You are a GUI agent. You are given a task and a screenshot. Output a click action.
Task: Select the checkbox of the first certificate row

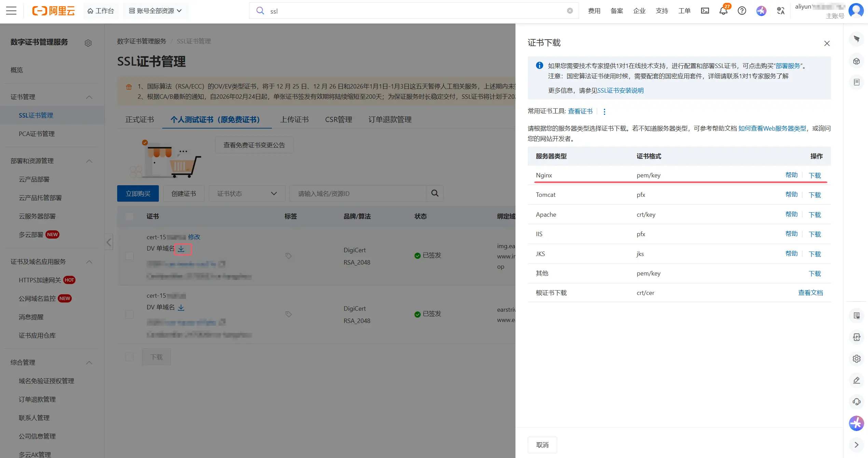(129, 256)
